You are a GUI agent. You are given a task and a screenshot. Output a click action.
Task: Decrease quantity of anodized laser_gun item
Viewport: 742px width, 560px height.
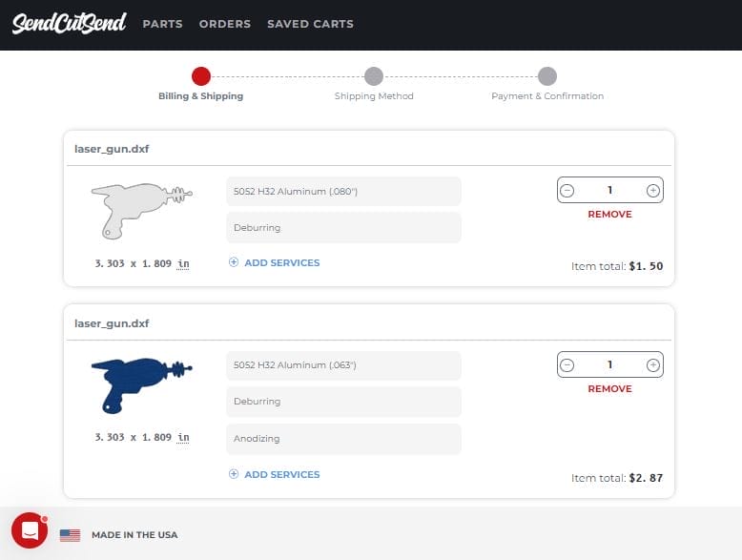click(x=567, y=364)
